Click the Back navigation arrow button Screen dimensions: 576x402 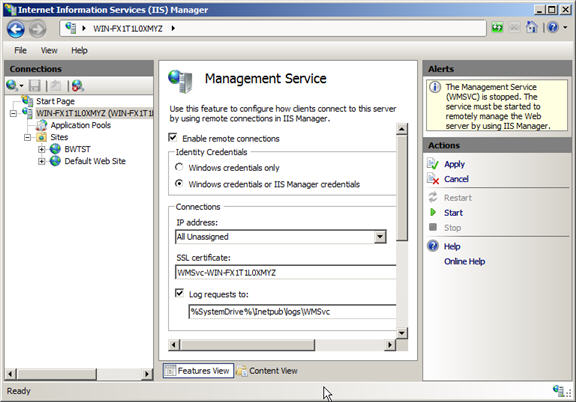pos(16,29)
